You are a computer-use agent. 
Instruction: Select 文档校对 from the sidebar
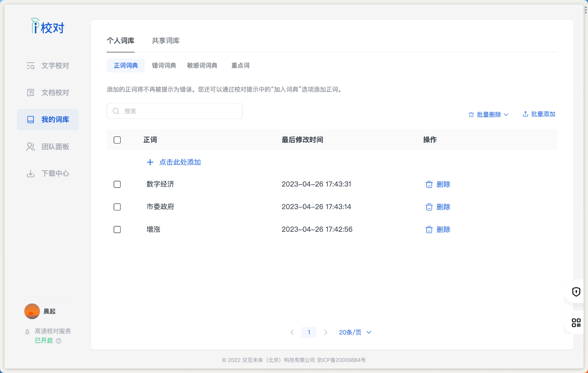pos(54,92)
